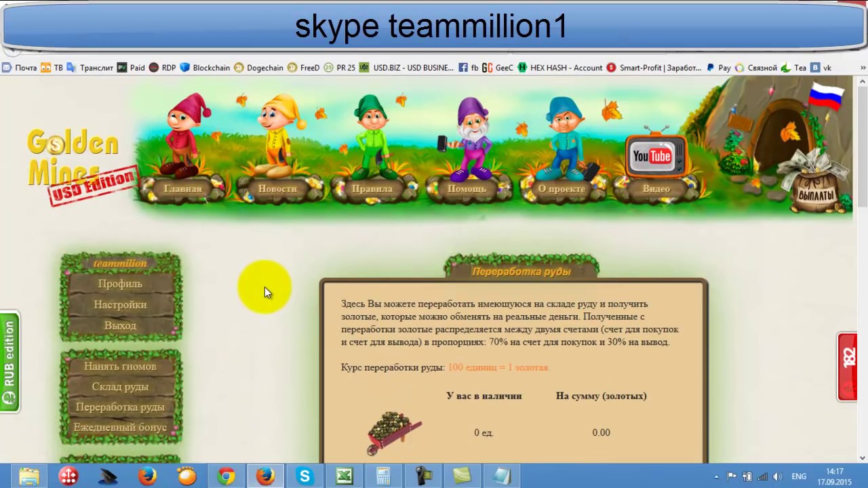This screenshot has width=868, height=488.
Task: Click Выход to log out
Action: pos(120,325)
